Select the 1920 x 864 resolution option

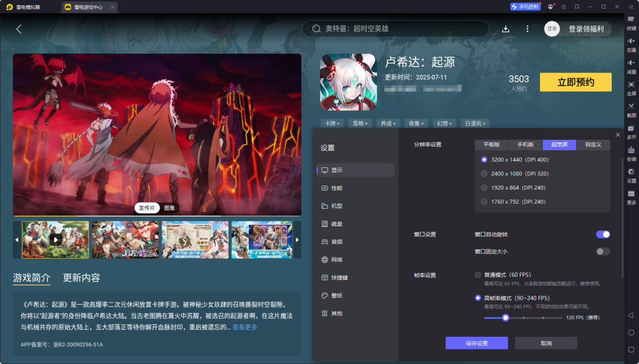point(513,188)
